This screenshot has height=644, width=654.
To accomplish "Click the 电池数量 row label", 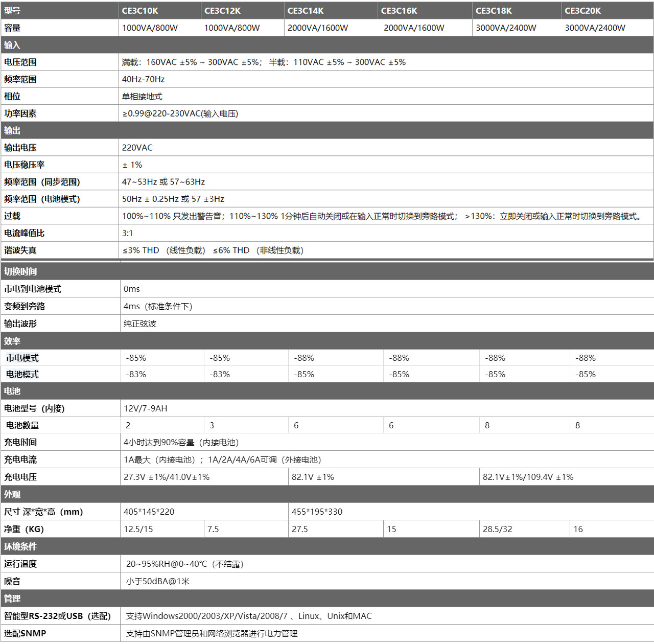I will tap(22, 426).
